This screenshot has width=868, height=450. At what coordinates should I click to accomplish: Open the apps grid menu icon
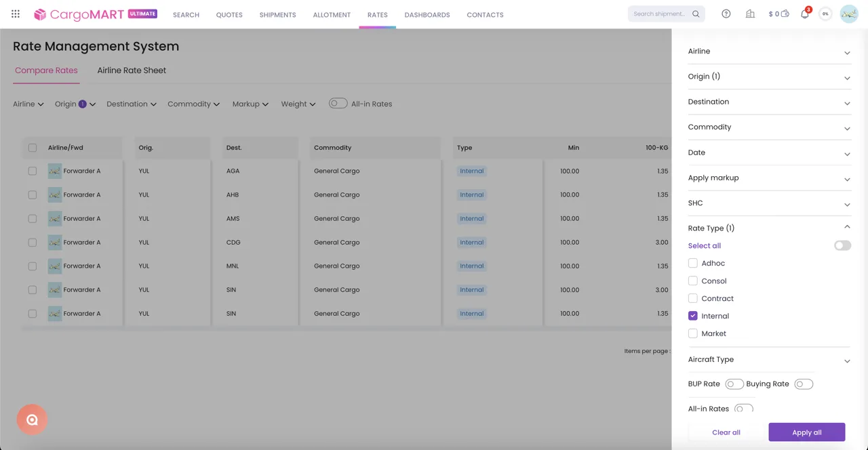[x=16, y=14]
